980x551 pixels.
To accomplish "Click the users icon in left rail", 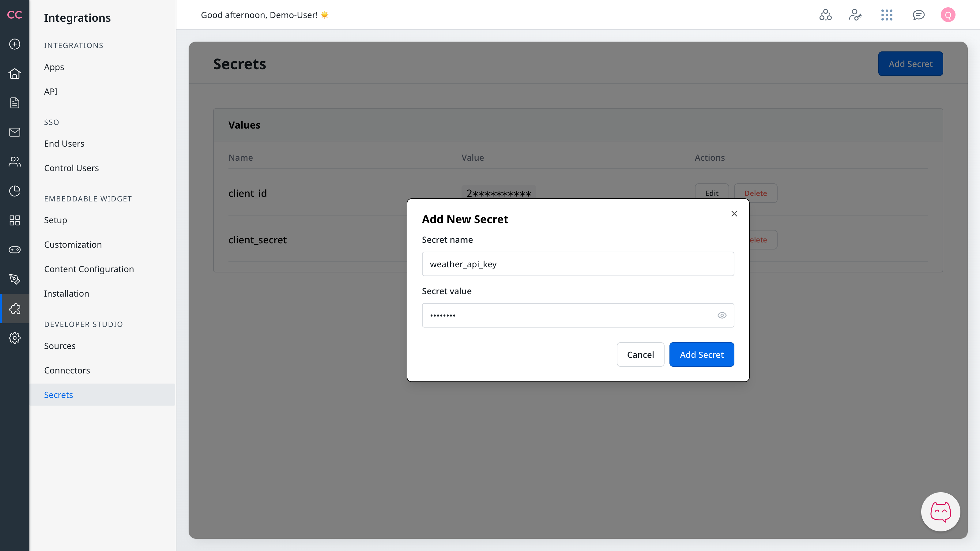I will pyautogui.click(x=14, y=162).
